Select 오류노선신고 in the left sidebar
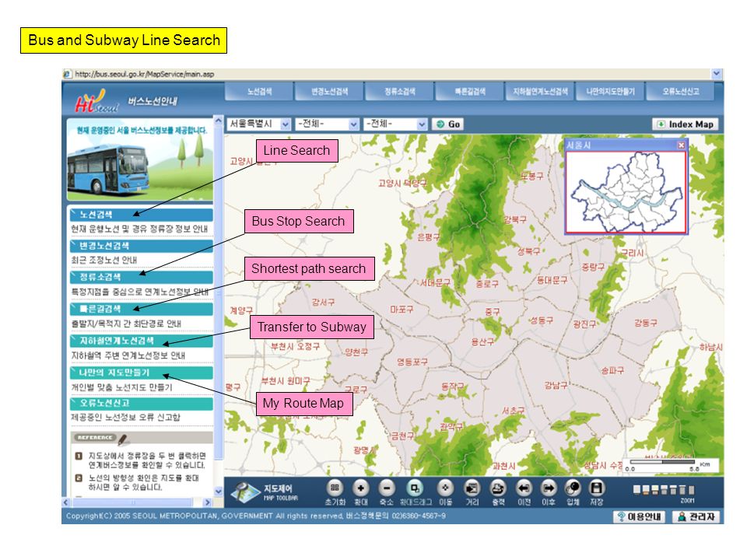This screenshot has width=747, height=560. (141, 404)
